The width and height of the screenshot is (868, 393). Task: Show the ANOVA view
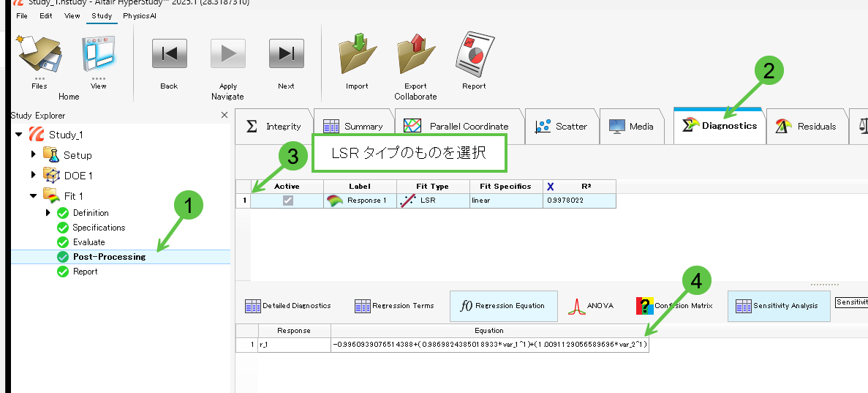coord(591,306)
